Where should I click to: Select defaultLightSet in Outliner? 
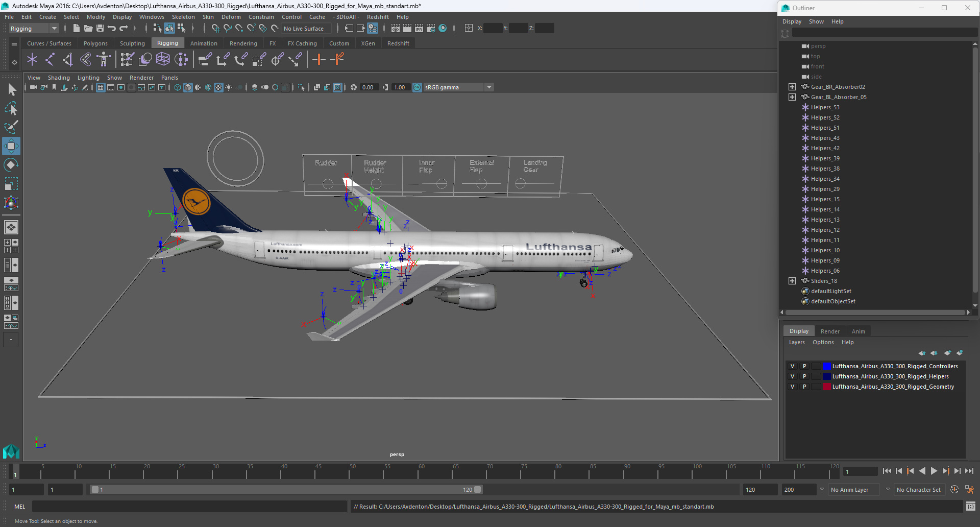pos(831,291)
